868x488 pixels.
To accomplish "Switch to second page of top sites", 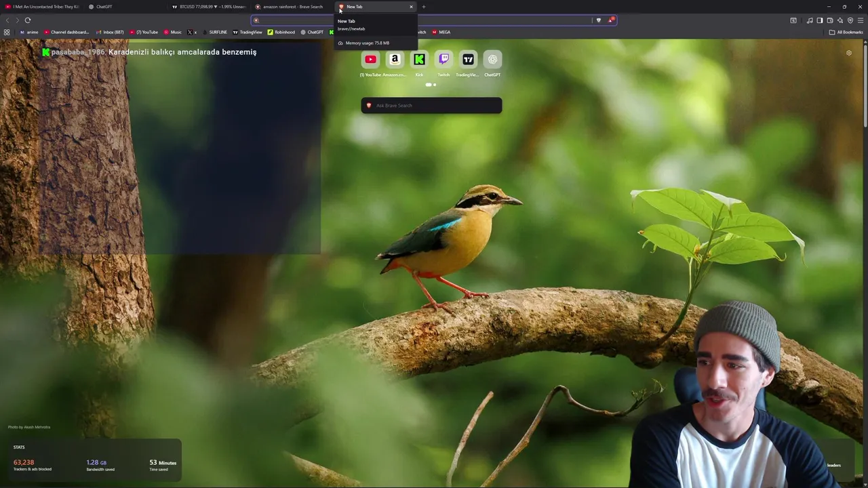I will click(435, 85).
